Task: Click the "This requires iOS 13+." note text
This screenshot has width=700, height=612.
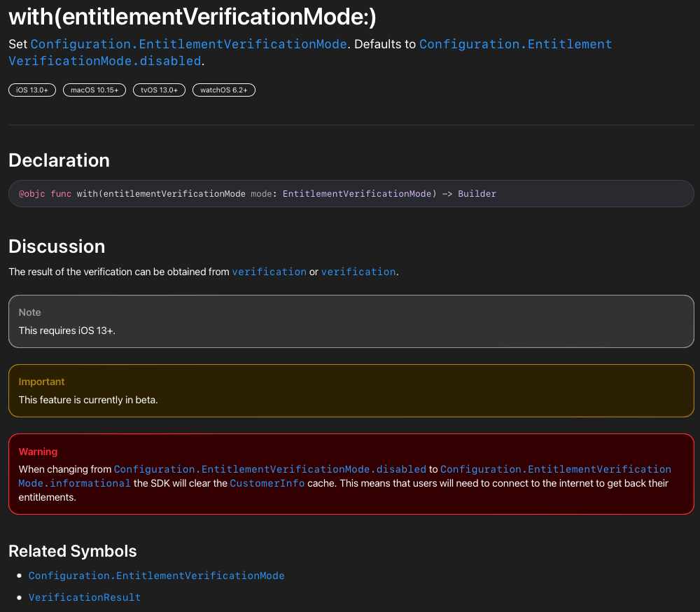Action: click(67, 331)
